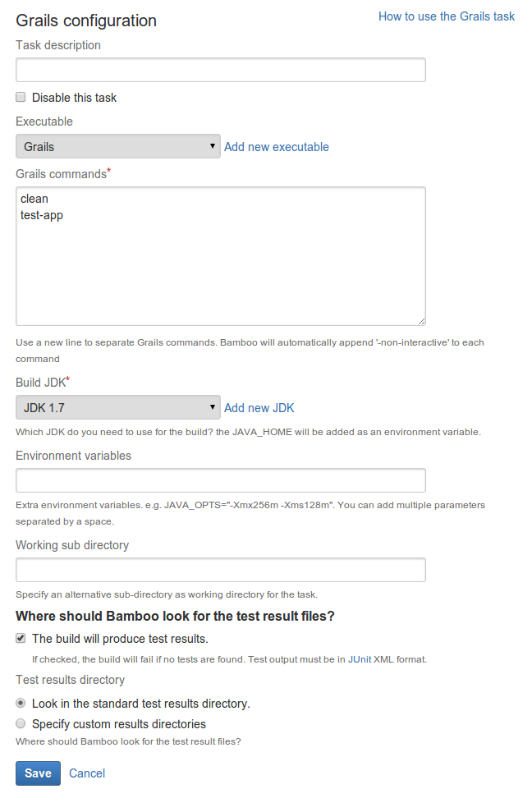Open the 'How to use the Grails task' help link
Image resolution: width=532 pixels, height=812 pixels.
point(446,16)
